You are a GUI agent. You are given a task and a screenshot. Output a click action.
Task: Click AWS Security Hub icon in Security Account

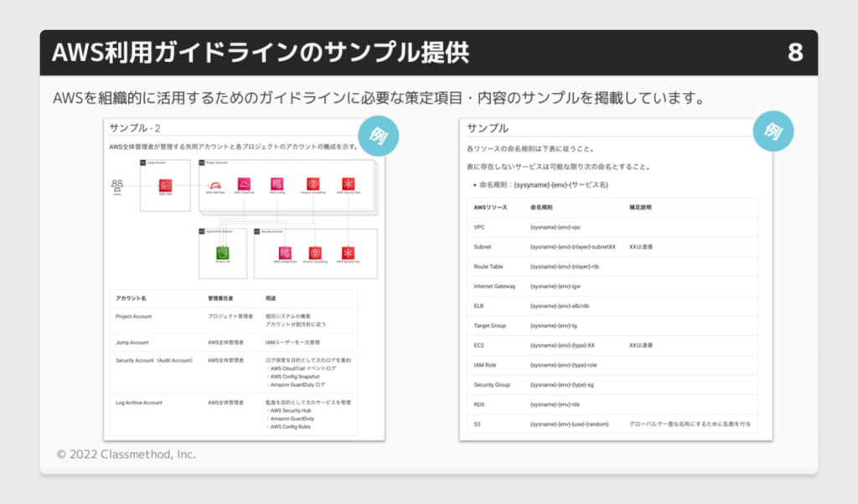point(348,252)
